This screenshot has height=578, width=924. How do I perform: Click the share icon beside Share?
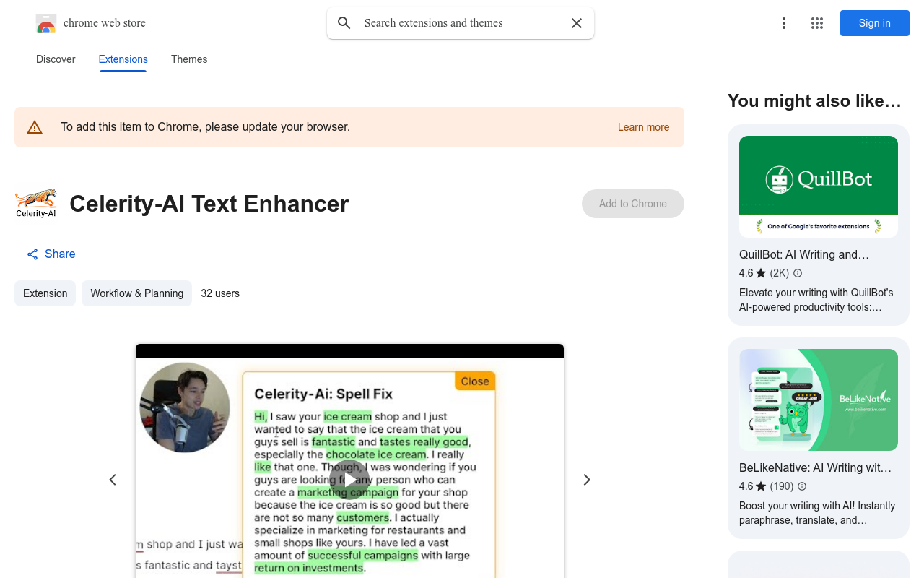[x=32, y=254]
